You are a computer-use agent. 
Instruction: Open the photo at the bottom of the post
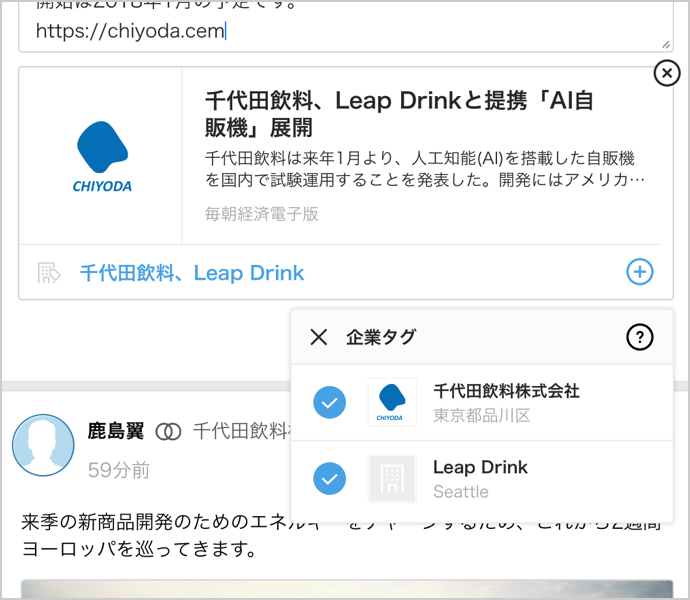tap(347, 589)
